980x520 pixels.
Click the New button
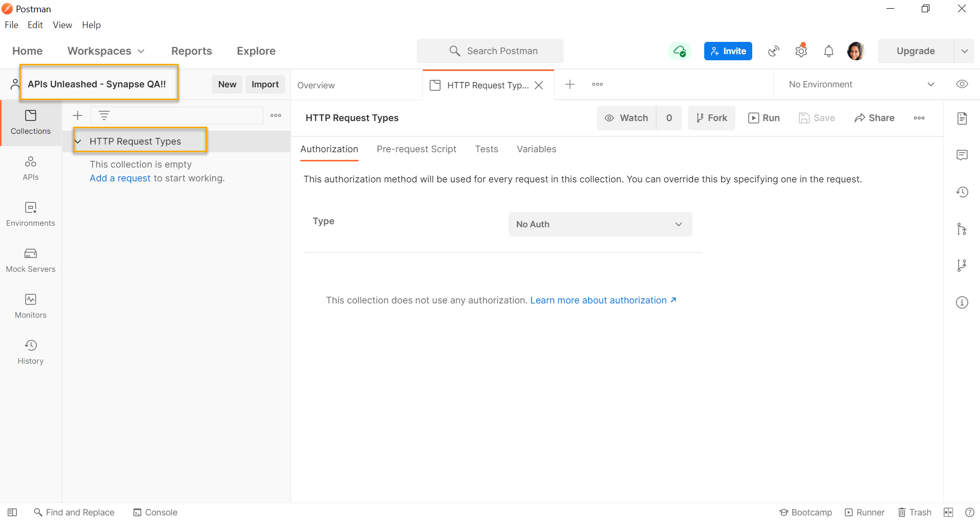coord(227,84)
